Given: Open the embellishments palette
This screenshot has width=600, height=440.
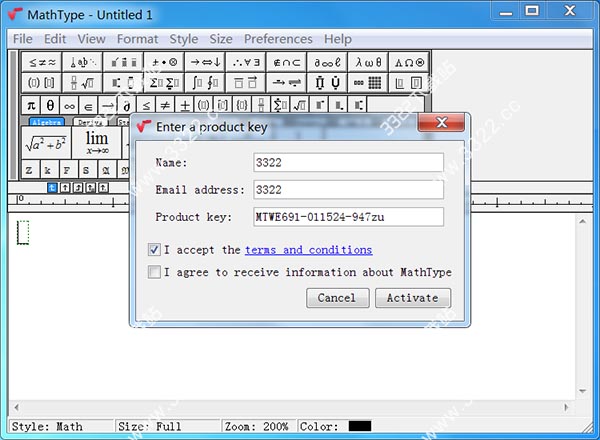Looking at the screenshot, I should pos(123,62).
